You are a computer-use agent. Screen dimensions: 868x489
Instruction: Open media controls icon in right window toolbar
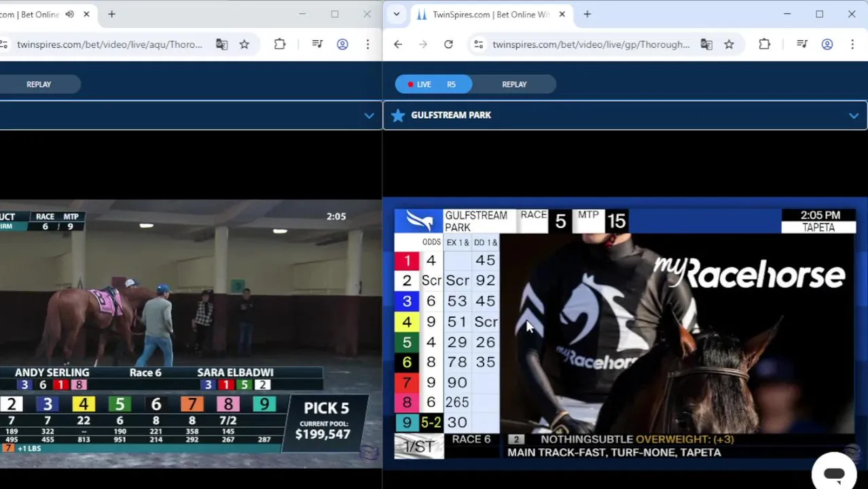pyautogui.click(x=802, y=44)
